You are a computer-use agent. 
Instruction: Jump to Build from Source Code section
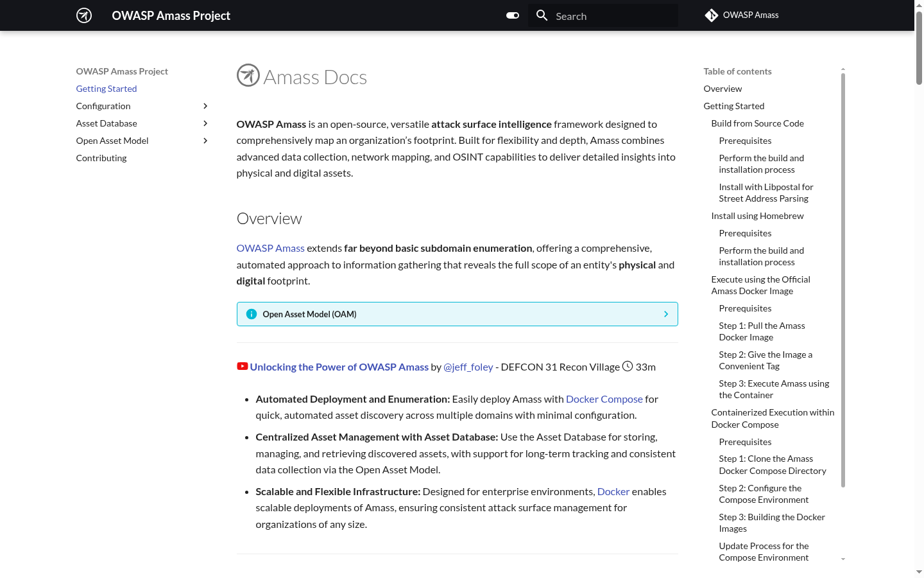[x=758, y=123]
